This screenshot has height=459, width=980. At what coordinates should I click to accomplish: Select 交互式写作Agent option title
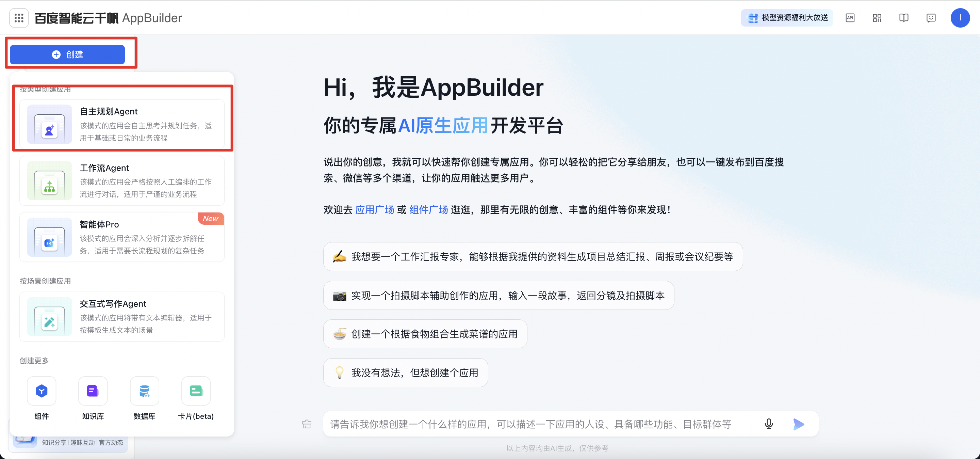tap(113, 304)
